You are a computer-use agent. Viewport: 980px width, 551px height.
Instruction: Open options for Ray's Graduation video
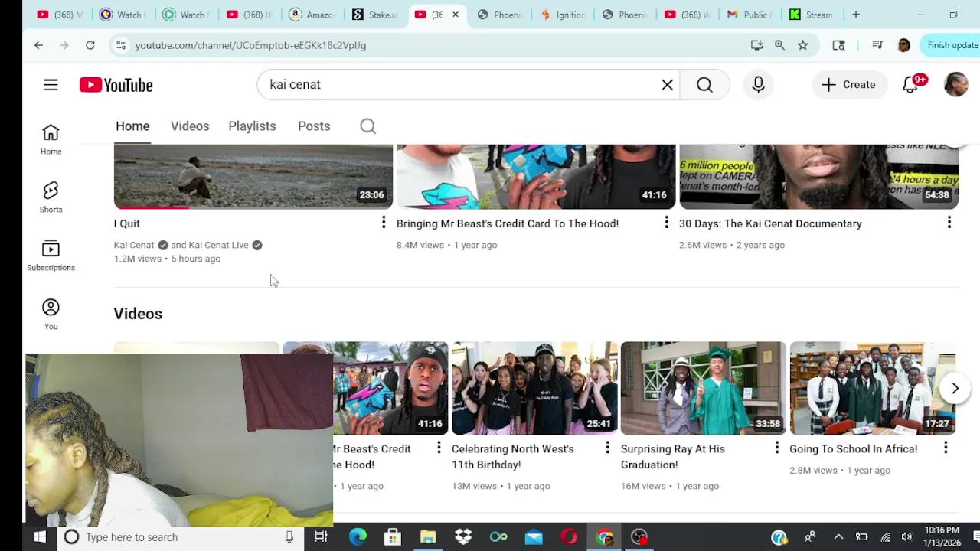point(777,448)
